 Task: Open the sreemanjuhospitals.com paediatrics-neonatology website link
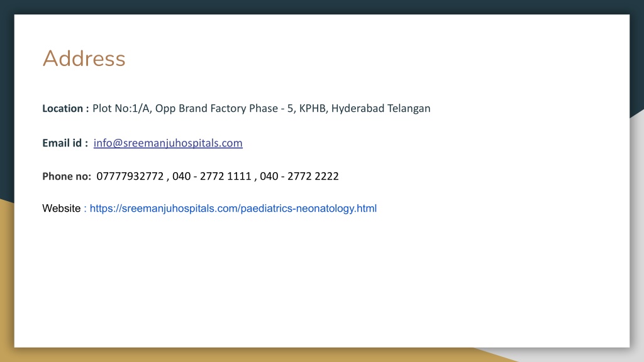pyautogui.click(x=233, y=209)
